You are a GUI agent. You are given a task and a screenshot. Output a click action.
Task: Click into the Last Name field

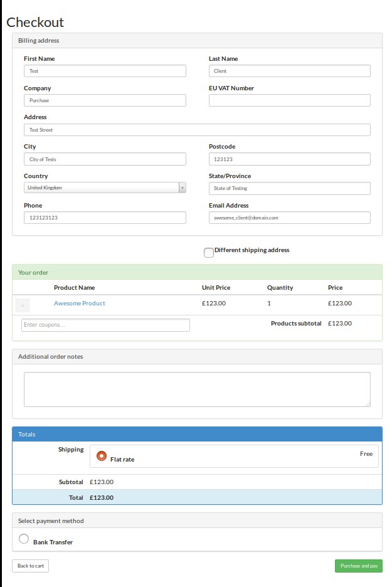289,71
